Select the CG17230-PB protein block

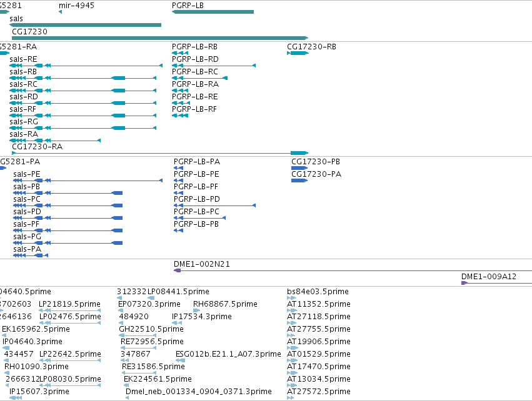coord(299,168)
